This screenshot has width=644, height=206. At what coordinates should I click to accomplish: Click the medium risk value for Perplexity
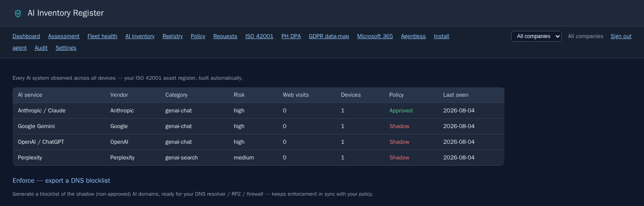click(244, 158)
